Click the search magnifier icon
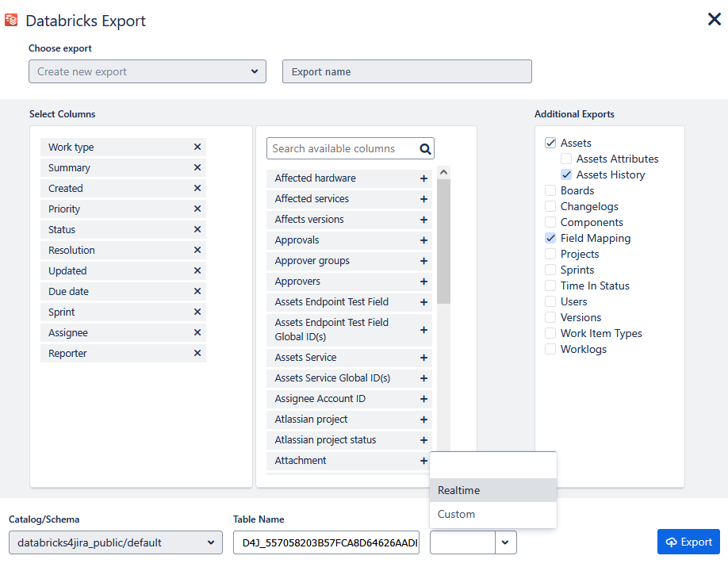 (424, 148)
